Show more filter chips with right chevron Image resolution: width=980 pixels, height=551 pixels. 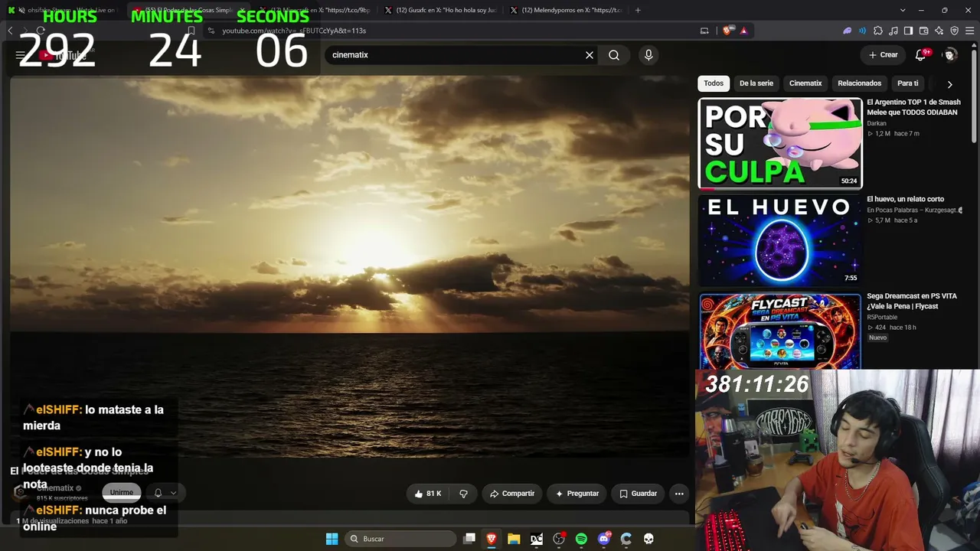[x=950, y=84]
